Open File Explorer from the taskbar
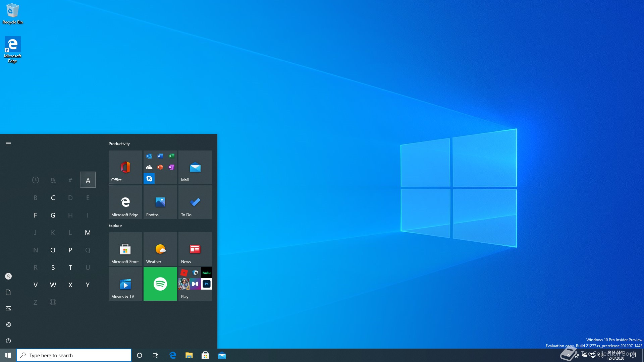 (189, 355)
